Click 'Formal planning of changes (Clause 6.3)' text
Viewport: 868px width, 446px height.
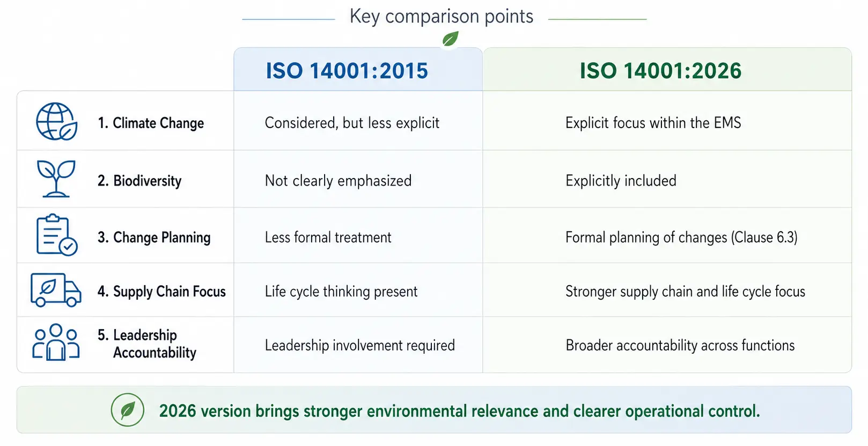pyautogui.click(x=681, y=237)
